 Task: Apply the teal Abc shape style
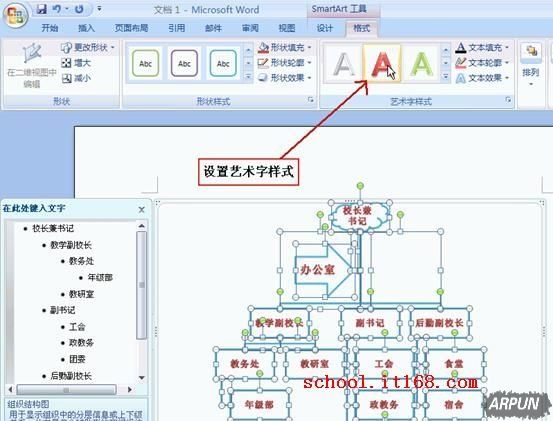click(x=223, y=63)
